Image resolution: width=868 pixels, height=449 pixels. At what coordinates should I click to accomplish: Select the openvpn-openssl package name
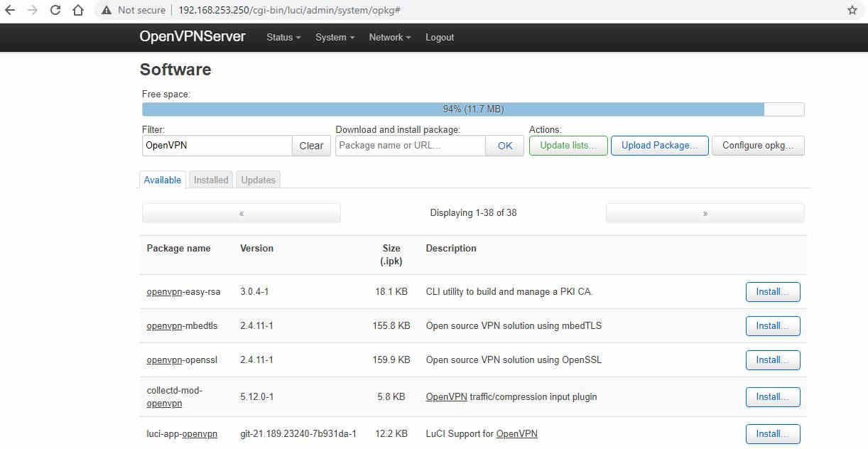183,360
